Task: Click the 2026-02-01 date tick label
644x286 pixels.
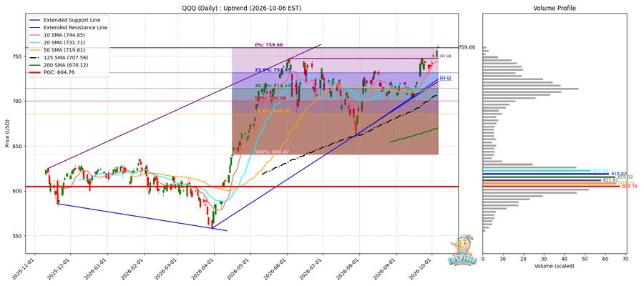Action: tap(134, 269)
